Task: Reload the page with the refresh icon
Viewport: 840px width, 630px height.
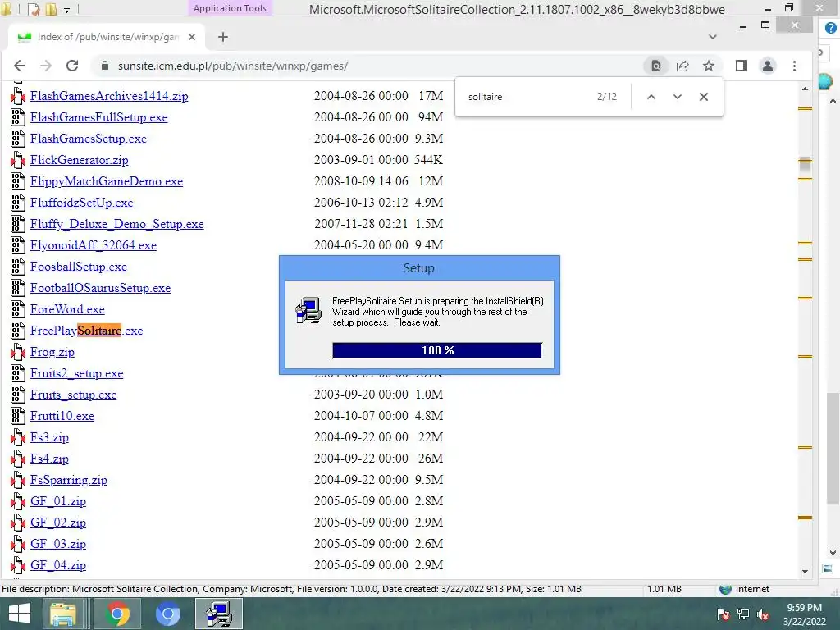Action: 72,66
